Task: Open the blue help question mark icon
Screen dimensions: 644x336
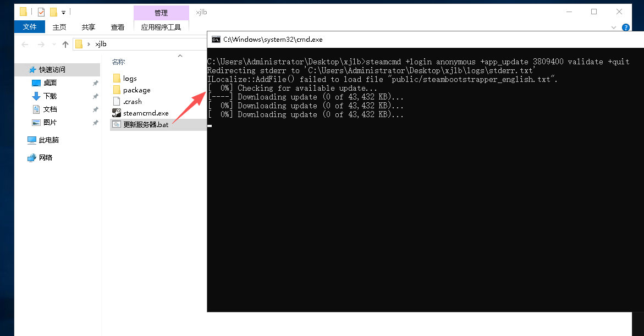Action: [x=625, y=27]
